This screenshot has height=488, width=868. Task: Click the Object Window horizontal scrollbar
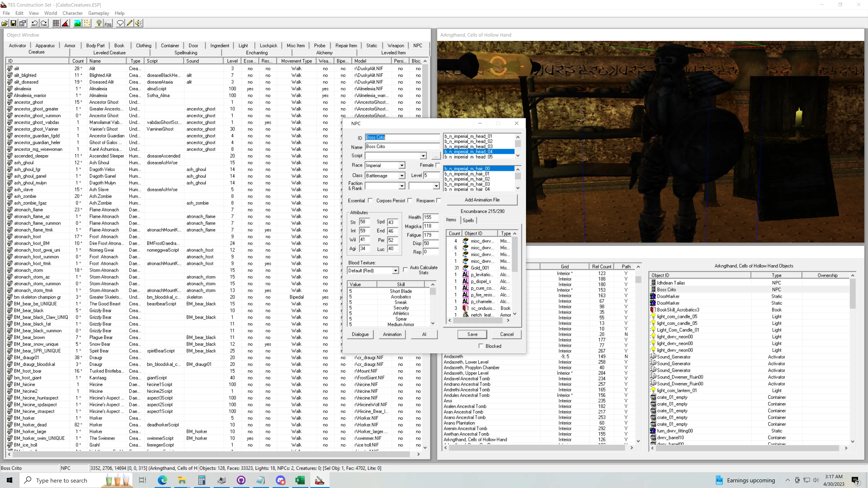[x=214, y=454]
